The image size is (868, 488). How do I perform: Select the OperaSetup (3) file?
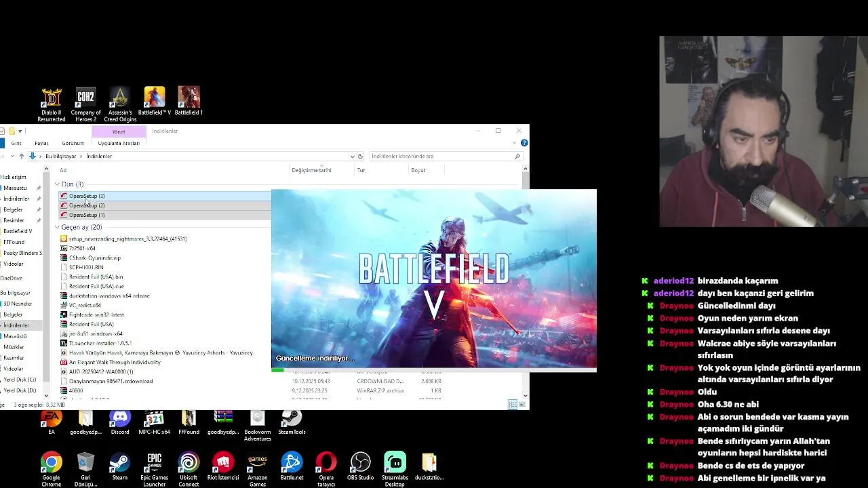point(87,196)
